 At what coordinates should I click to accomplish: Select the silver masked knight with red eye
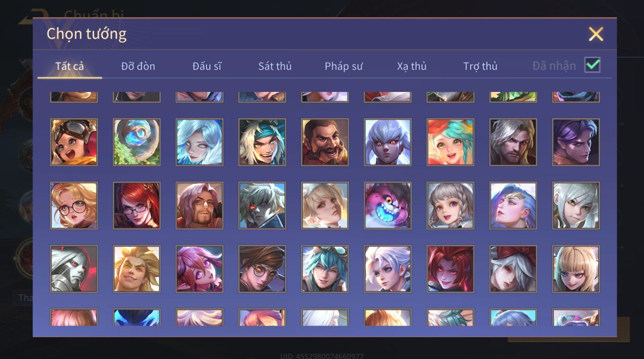74,269
